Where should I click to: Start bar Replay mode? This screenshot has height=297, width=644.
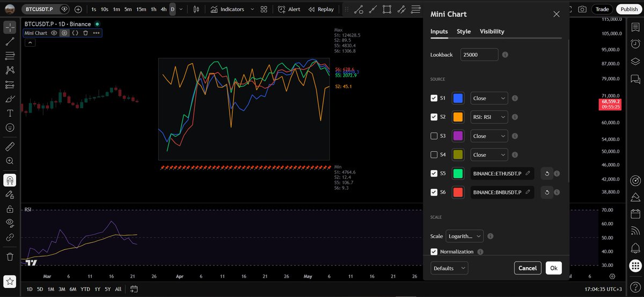(x=320, y=9)
